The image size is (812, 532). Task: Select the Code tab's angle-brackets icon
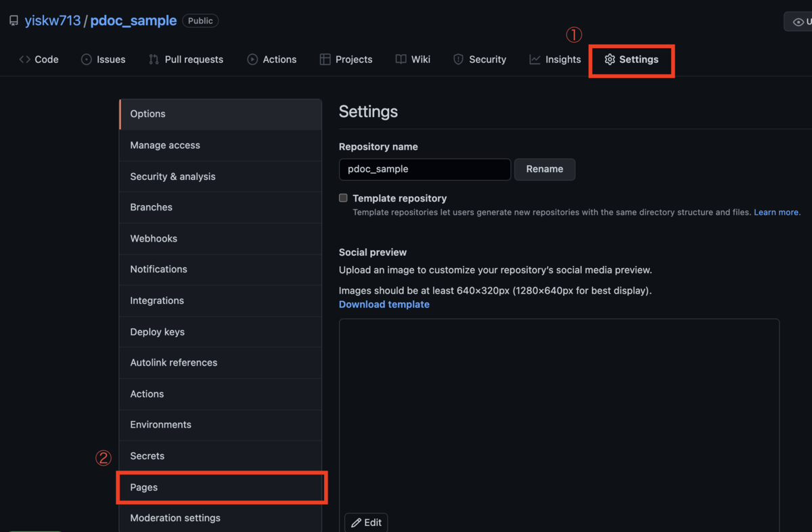click(x=24, y=60)
